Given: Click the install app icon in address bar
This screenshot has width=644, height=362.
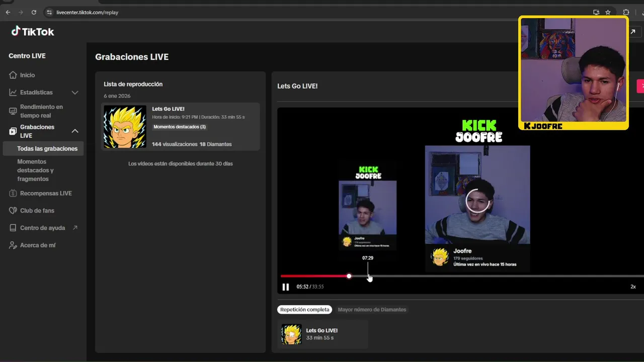Looking at the screenshot, I should click(x=596, y=12).
